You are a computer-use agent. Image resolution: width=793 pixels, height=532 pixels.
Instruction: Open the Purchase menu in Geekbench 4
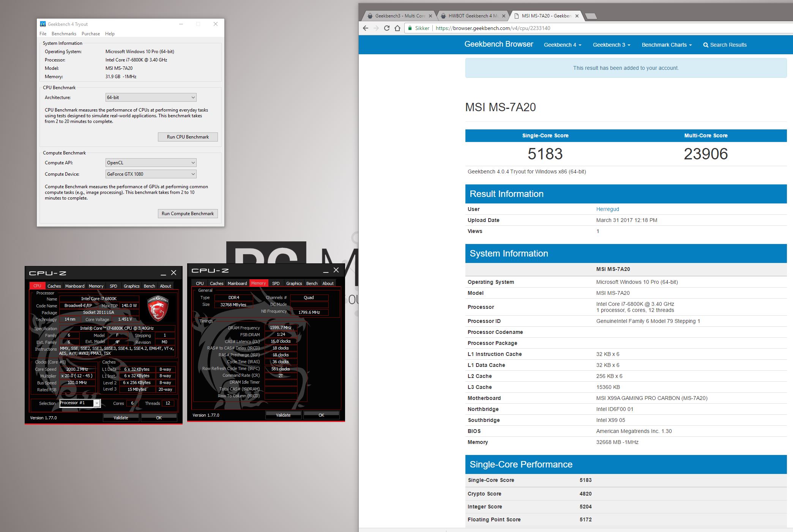pos(91,34)
